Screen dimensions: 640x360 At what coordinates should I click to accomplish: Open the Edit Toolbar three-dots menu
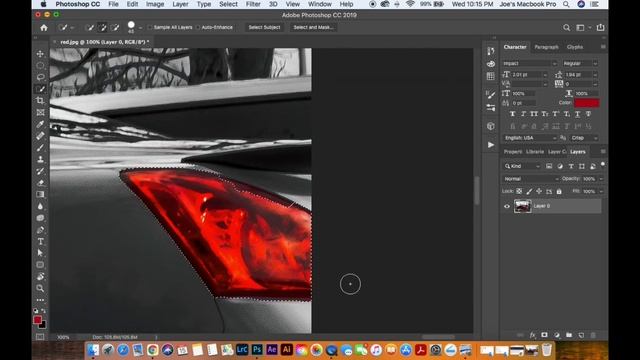click(40, 300)
